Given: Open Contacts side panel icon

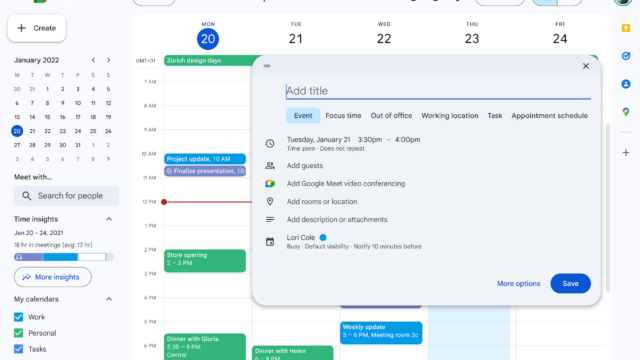Looking at the screenshot, I should point(626,84).
